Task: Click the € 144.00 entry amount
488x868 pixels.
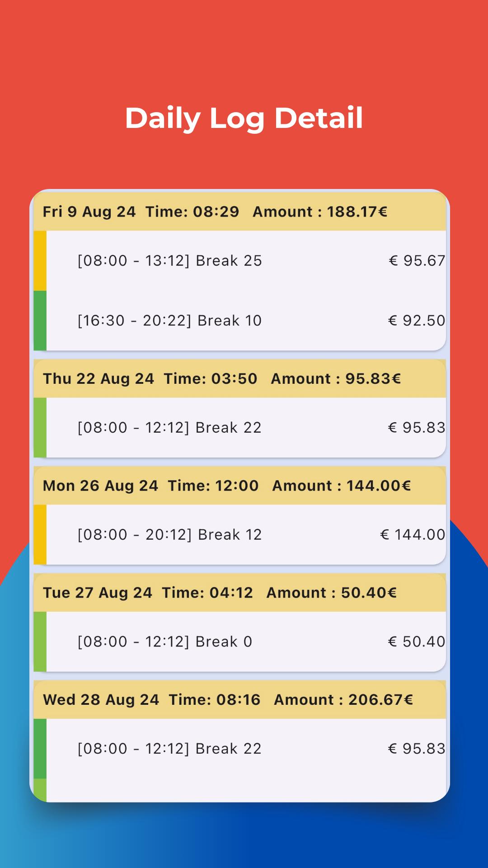Action: [x=413, y=535]
